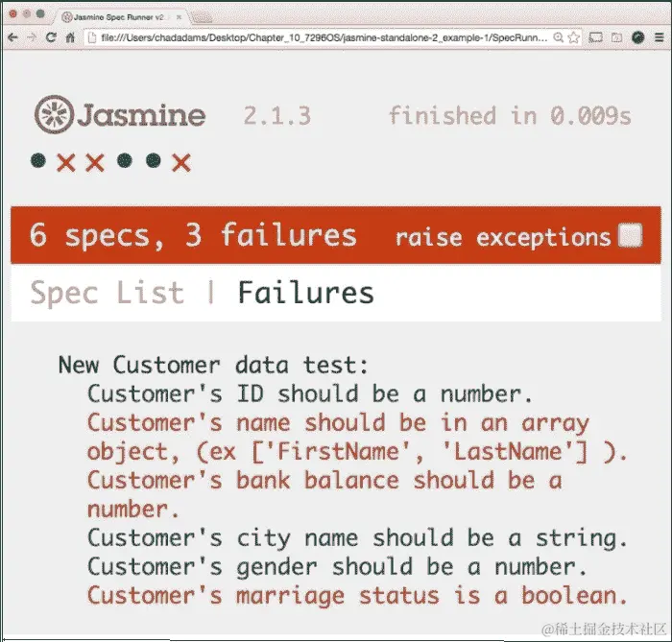
Task: Click the page icon in address bar
Action: click(x=91, y=37)
